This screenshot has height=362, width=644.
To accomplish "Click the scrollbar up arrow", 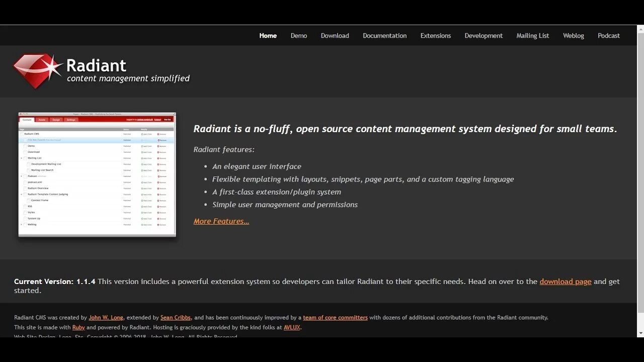I will [640, 29].
